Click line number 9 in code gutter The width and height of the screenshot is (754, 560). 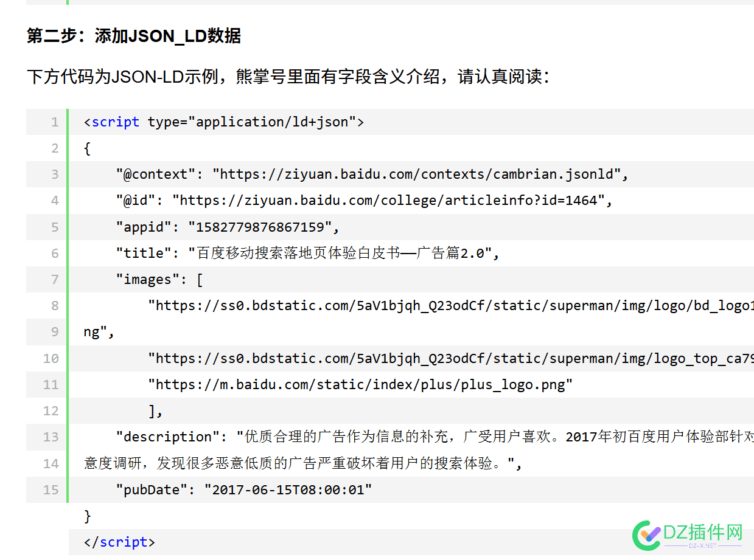point(55,332)
